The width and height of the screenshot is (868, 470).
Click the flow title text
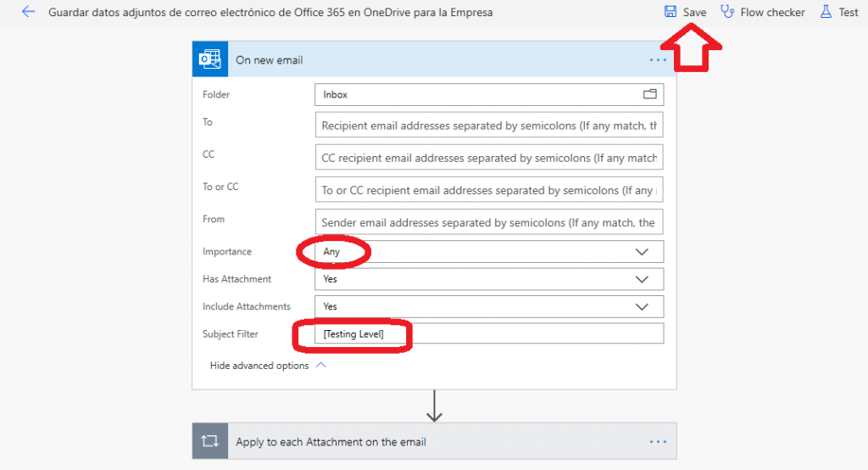point(270,13)
